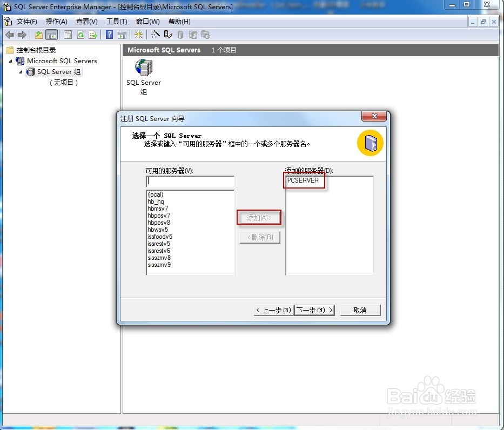
Task: Maximize the Enterprise Manager main window
Action: pos(467,4)
